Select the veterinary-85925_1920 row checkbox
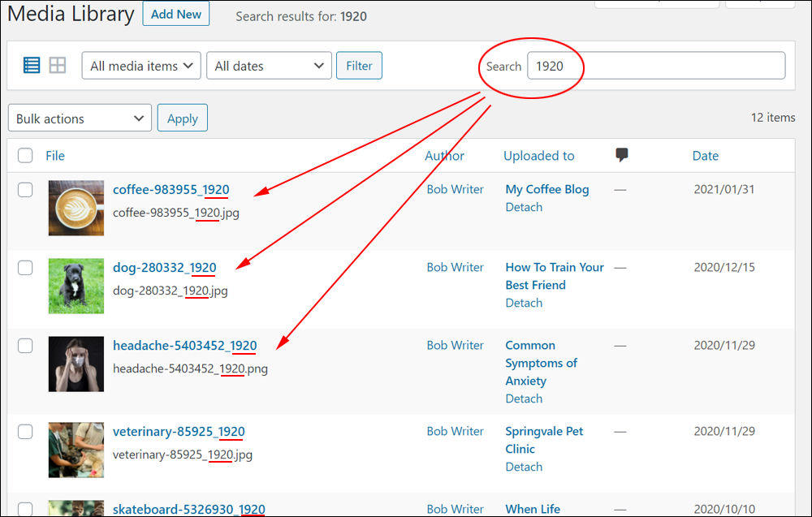 [25, 431]
